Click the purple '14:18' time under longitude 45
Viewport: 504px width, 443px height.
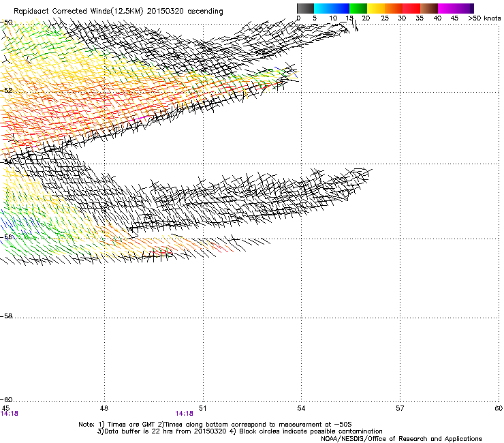10,414
